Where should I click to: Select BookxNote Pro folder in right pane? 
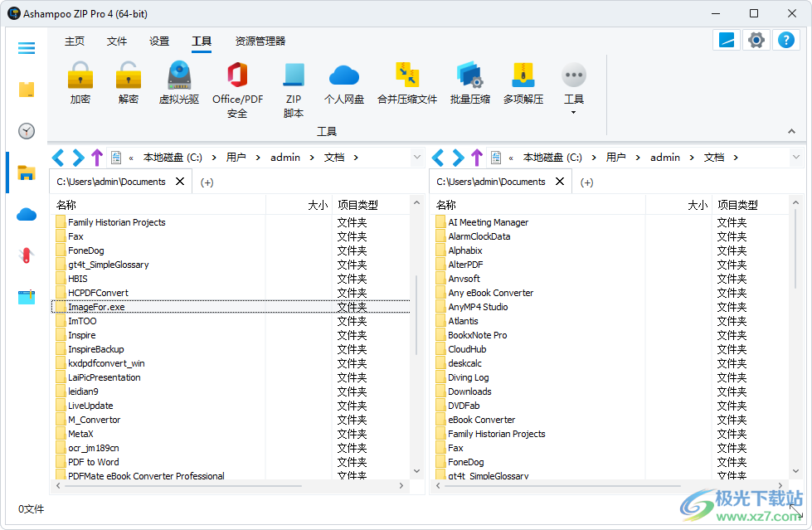click(610, 335)
